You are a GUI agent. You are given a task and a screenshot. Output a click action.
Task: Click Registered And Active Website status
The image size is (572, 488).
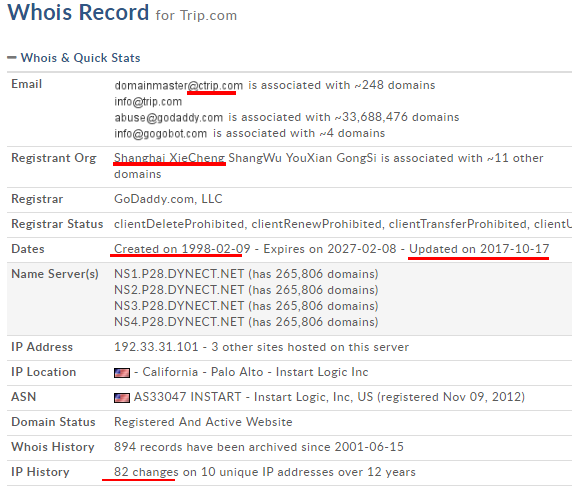(203, 422)
